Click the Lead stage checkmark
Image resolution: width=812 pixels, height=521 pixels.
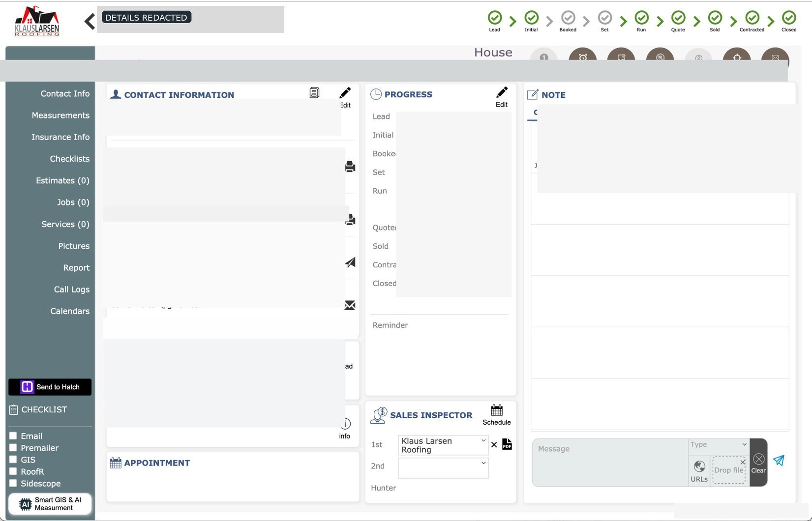(495, 18)
